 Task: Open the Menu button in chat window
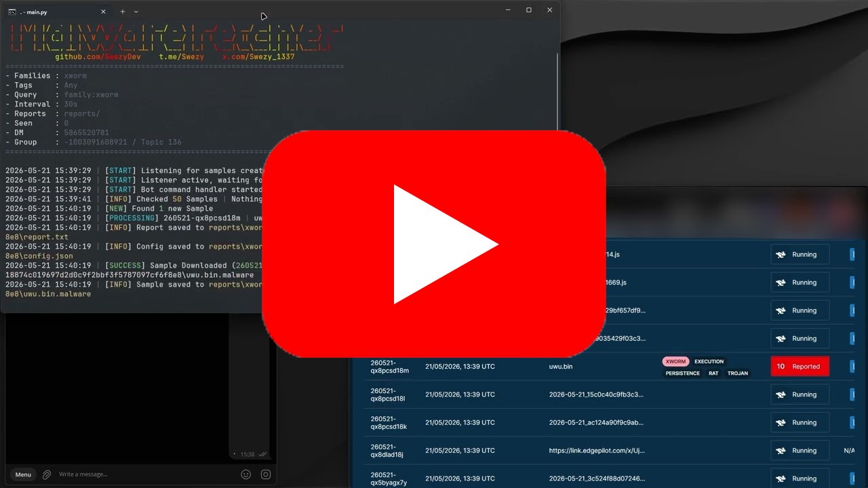[x=23, y=474]
